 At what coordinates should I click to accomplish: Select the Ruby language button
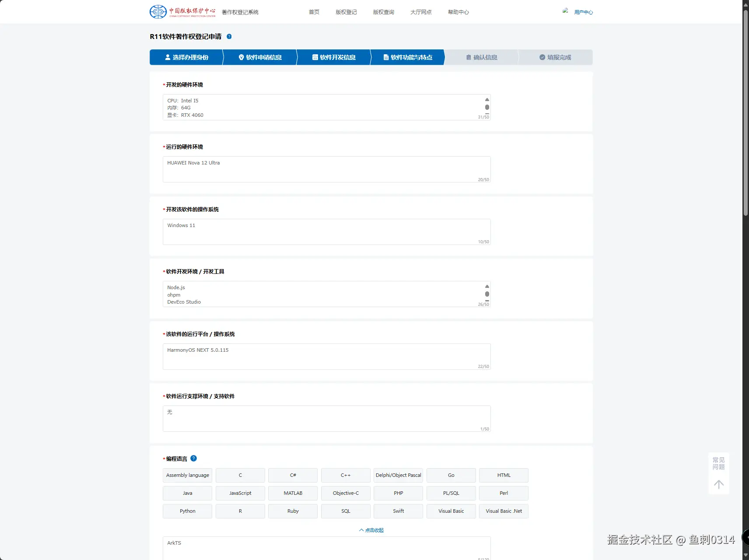pos(293,511)
